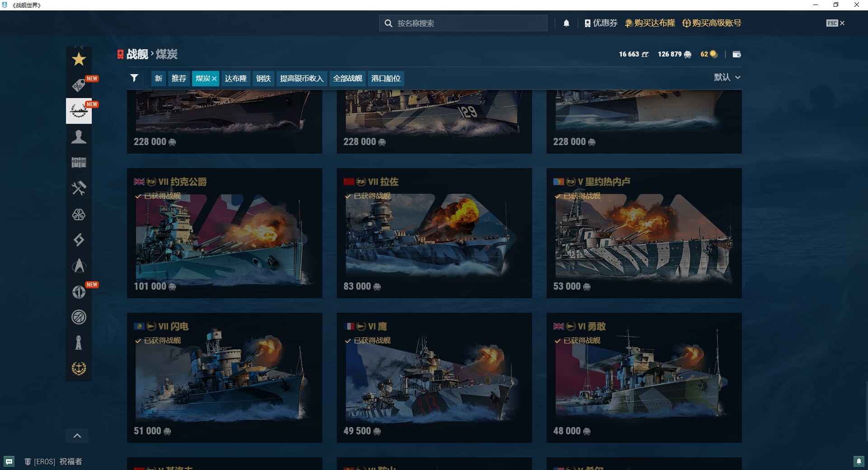
Task: Open the wallet icon beside balances
Action: (x=736, y=54)
